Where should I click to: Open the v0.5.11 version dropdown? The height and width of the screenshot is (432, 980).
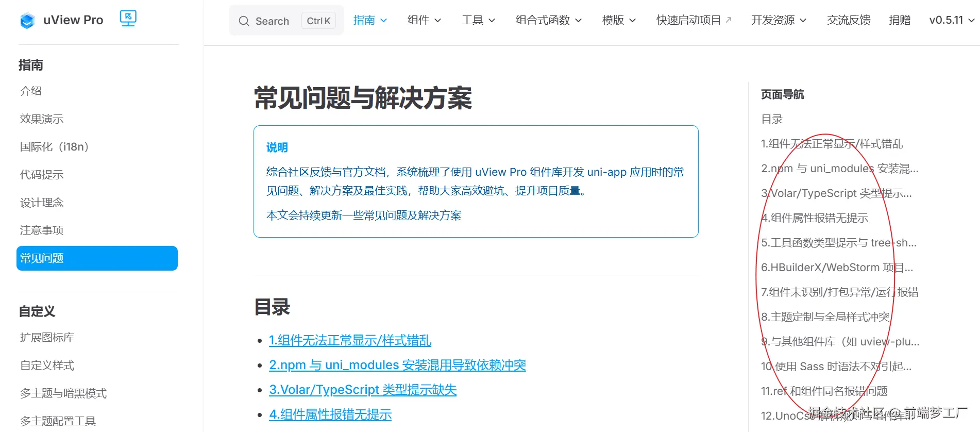click(952, 20)
